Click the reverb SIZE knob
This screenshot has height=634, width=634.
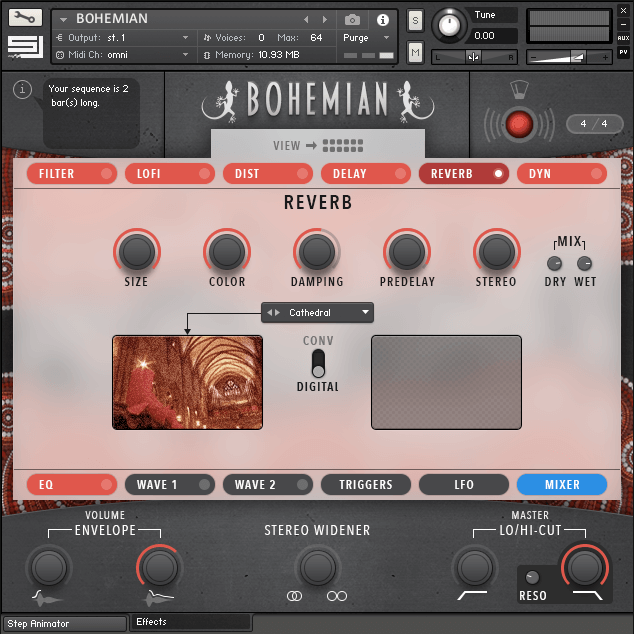136,251
